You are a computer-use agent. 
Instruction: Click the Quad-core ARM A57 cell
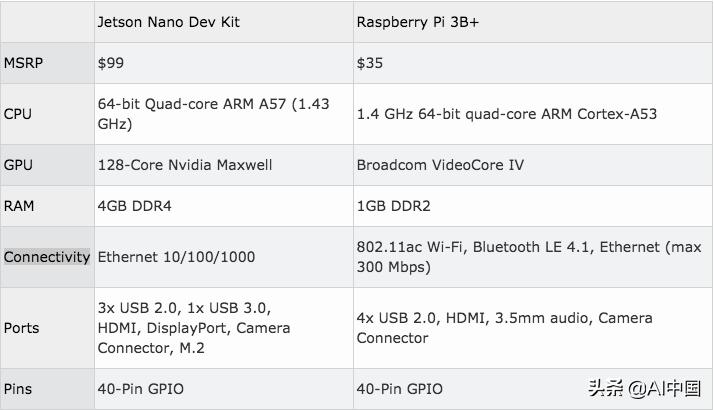214,114
